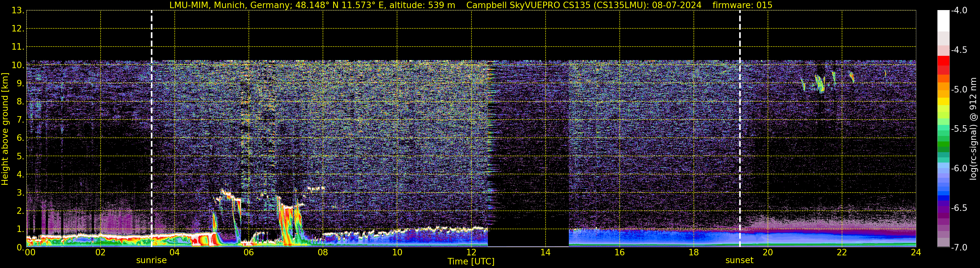Click the x-axis tick label "08"
This screenshot has height=268, width=980.
point(323,253)
